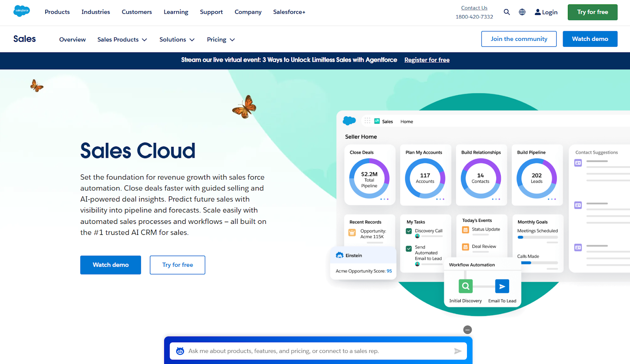Click the Sales section title
630x364 pixels.
coord(24,39)
